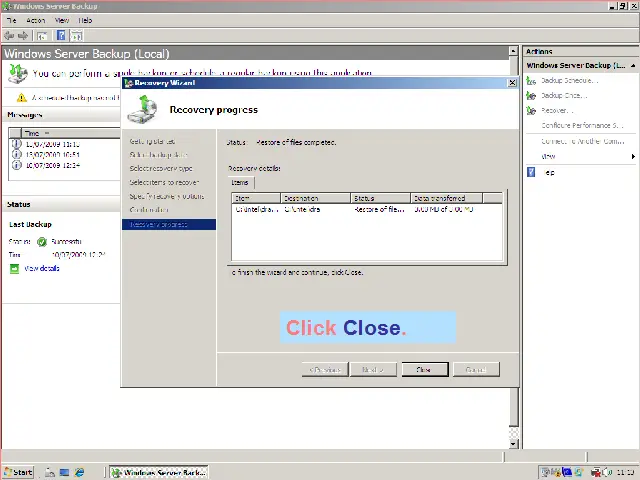Screen dimensions: 640x480
Task: Select the Select recovery type wizard step
Action: 161,169
